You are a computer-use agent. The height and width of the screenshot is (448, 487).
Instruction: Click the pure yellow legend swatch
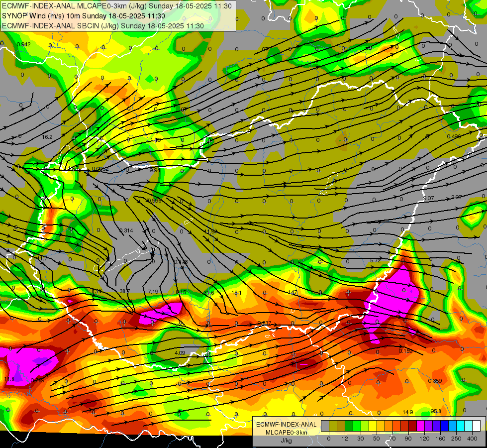pos(373,426)
